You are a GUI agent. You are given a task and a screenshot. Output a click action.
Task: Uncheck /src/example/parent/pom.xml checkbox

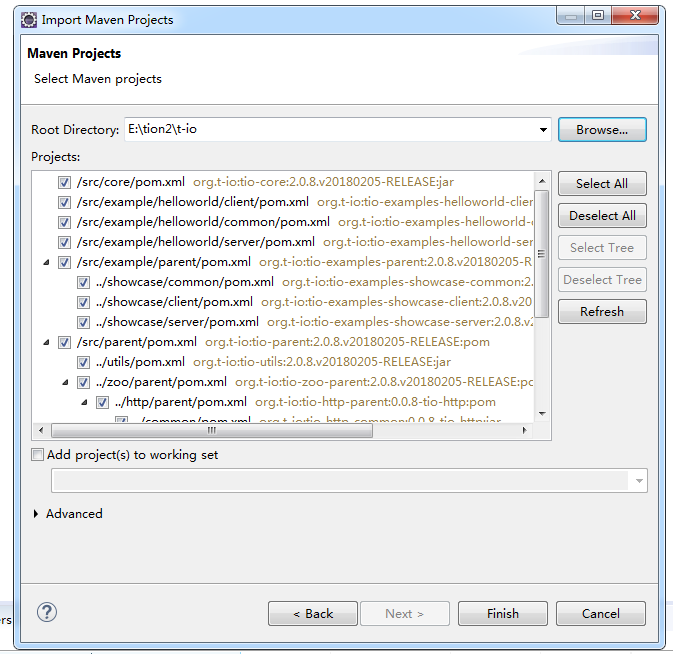(x=64, y=262)
